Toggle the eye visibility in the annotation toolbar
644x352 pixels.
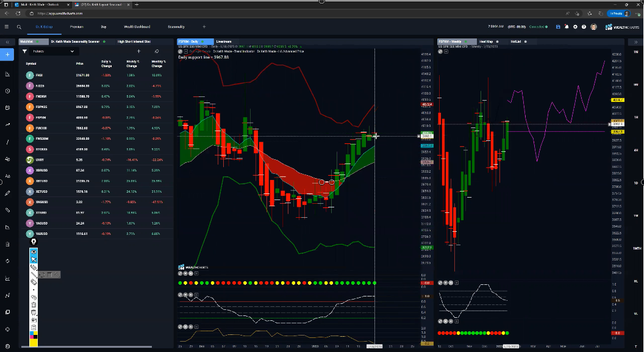34,251
